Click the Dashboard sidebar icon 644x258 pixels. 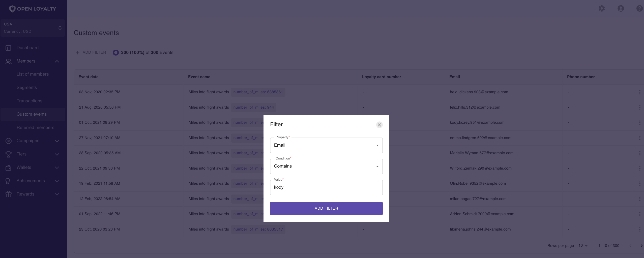8,48
